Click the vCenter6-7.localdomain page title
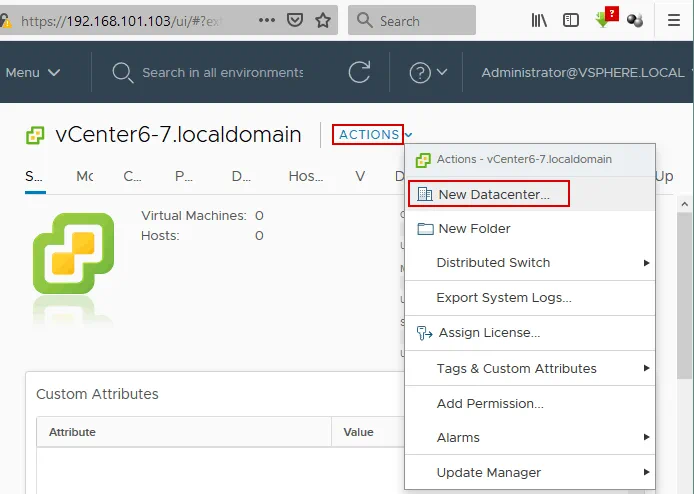The image size is (694, 494). [178, 135]
